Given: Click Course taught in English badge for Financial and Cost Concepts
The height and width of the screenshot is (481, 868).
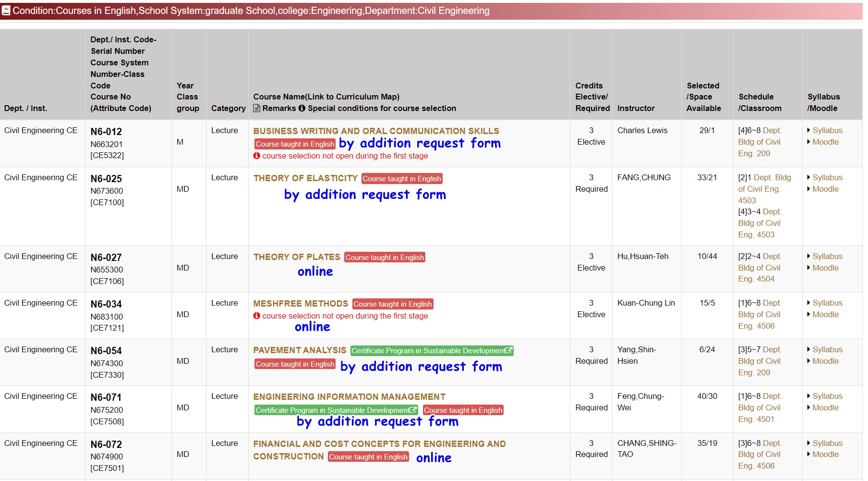Looking at the screenshot, I should click(x=368, y=456).
